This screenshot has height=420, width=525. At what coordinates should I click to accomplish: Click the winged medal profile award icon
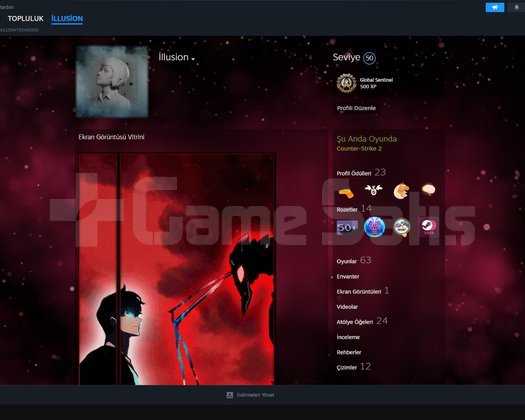point(374,190)
